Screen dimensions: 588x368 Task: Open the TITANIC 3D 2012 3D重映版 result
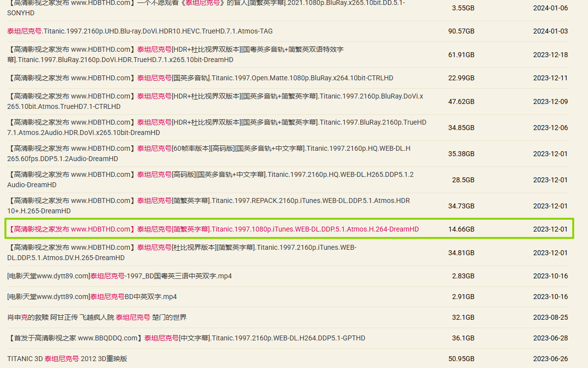point(67,359)
